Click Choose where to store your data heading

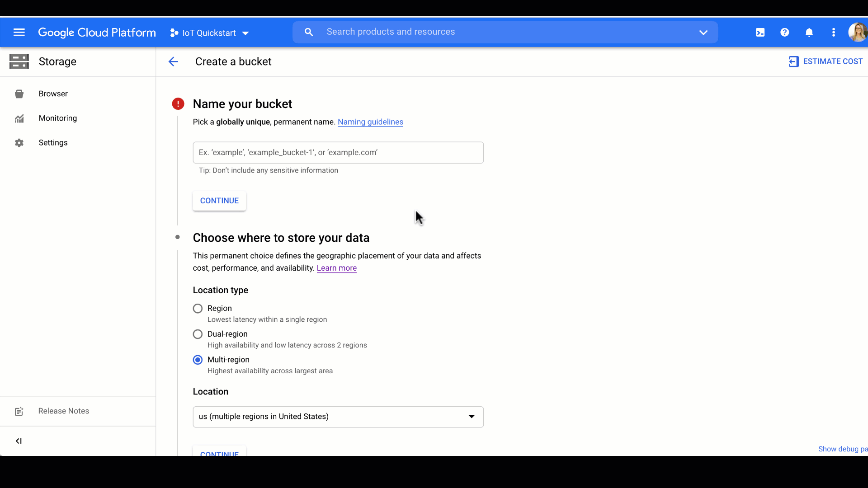click(x=281, y=238)
